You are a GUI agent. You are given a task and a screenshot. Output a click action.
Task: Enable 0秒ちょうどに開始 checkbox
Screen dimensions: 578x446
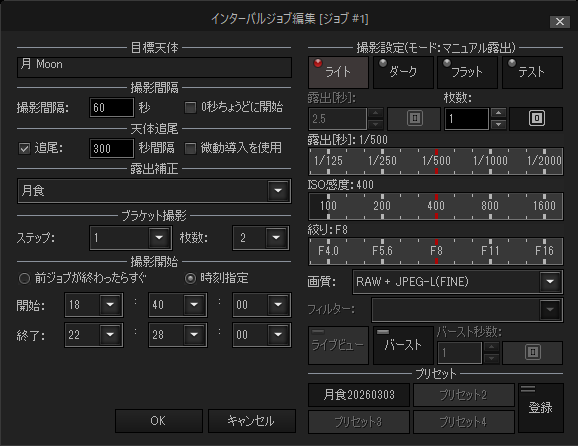(x=190, y=108)
